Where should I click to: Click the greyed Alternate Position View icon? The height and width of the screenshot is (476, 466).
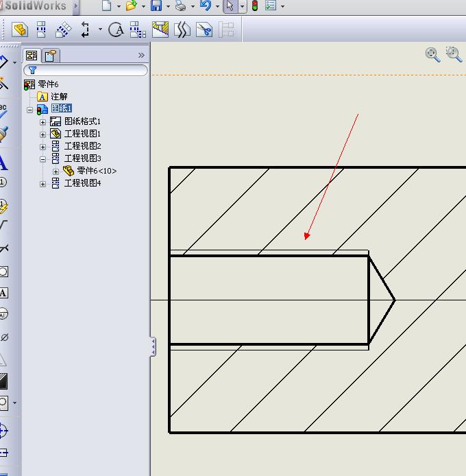pyautogui.click(x=226, y=29)
